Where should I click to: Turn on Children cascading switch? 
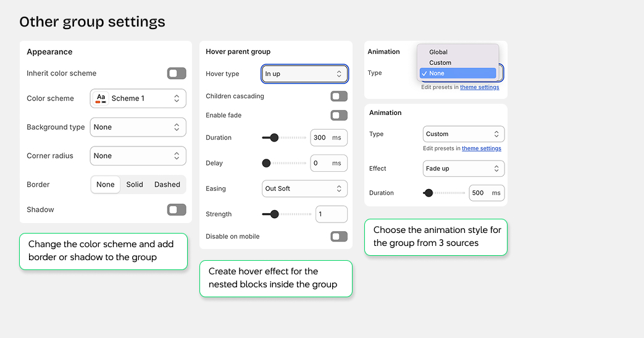pyautogui.click(x=339, y=96)
